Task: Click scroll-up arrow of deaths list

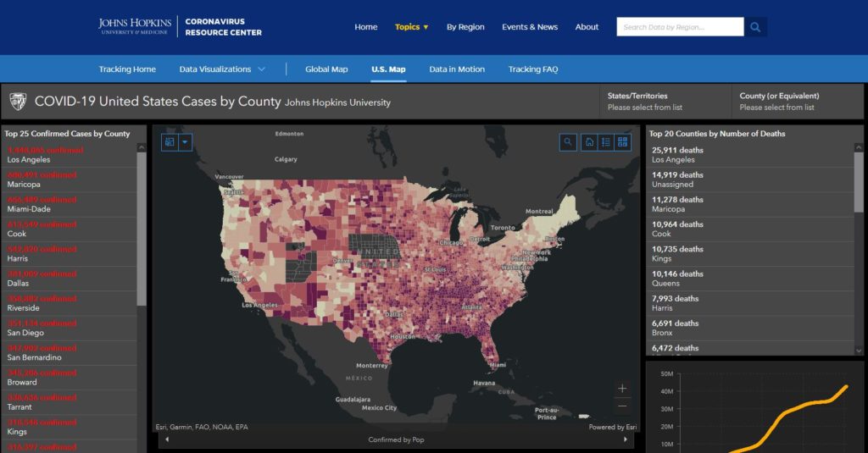Action: (x=859, y=147)
